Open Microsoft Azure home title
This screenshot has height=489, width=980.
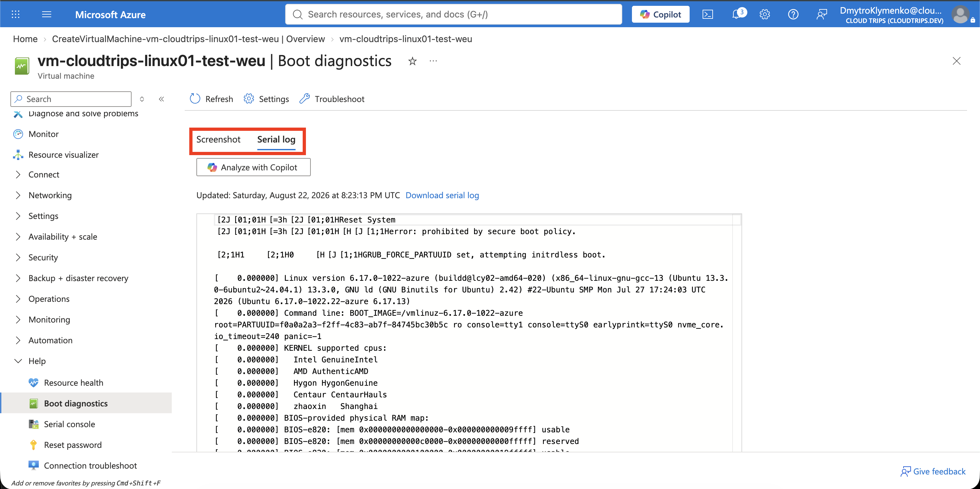pos(110,15)
